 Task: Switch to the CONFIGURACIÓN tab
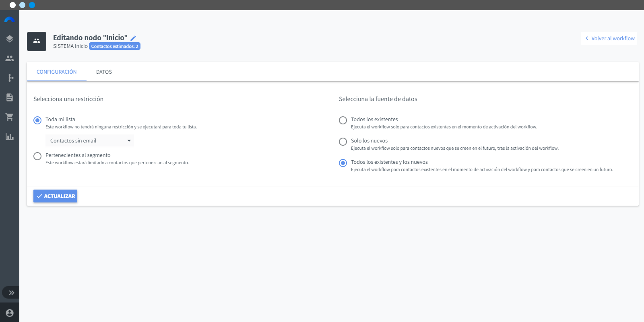click(57, 72)
